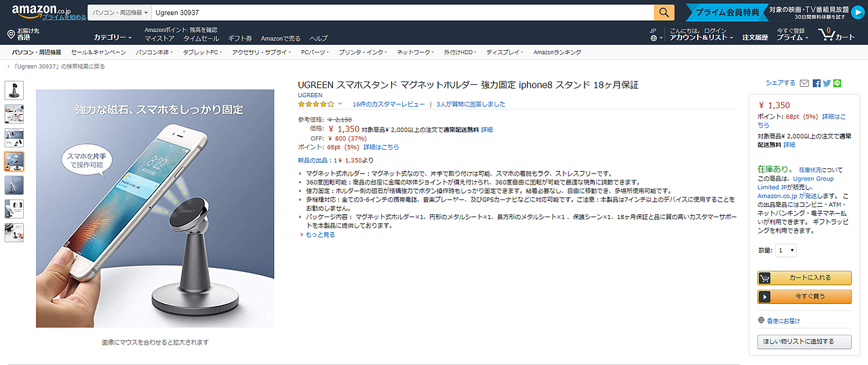Expand the プリンタ・インク submenu
Image resolution: width=868 pixels, height=365 pixels.
(x=364, y=52)
